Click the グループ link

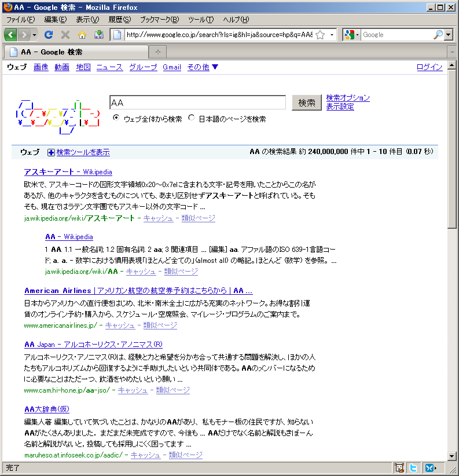(143, 67)
